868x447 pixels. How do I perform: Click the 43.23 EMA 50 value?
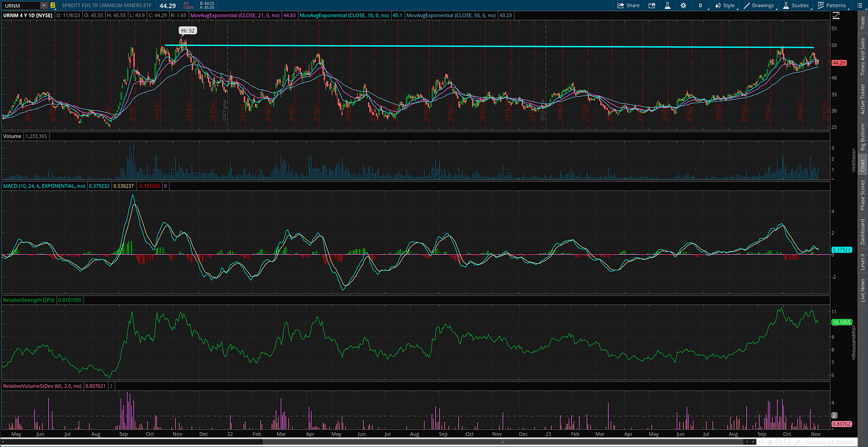coord(505,15)
